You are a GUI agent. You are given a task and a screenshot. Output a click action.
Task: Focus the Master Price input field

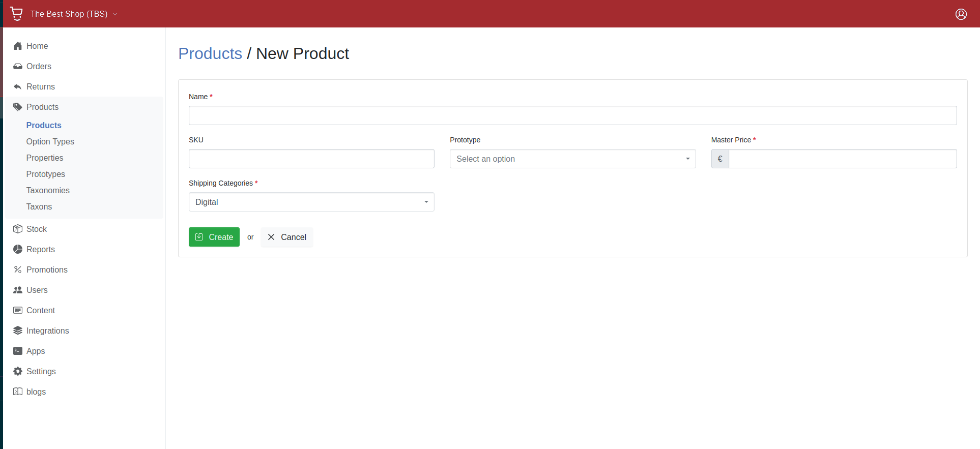[x=842, y=159]
